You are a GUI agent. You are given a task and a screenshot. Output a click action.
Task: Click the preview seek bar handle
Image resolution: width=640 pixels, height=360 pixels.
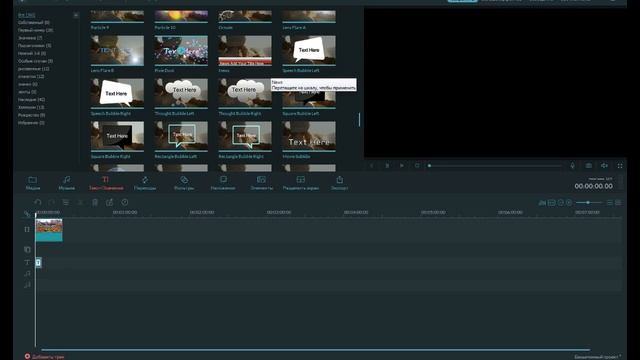pyautogui.click(x=429, y=166)
